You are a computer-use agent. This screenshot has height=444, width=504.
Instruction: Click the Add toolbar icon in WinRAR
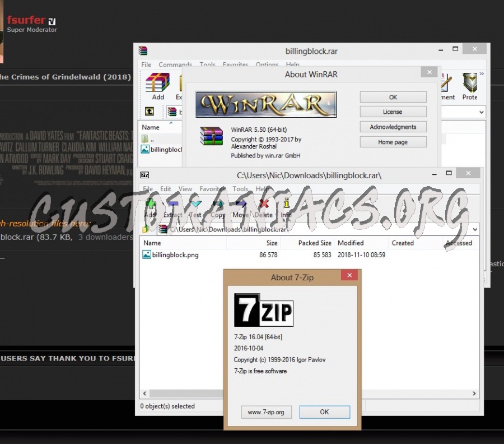point(157,82)
